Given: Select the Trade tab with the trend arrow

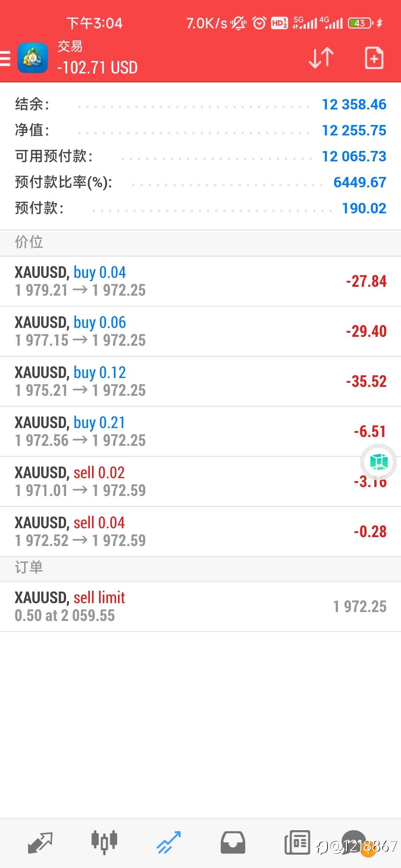Looking at the screenshot, I should click(x=169, y=843).
